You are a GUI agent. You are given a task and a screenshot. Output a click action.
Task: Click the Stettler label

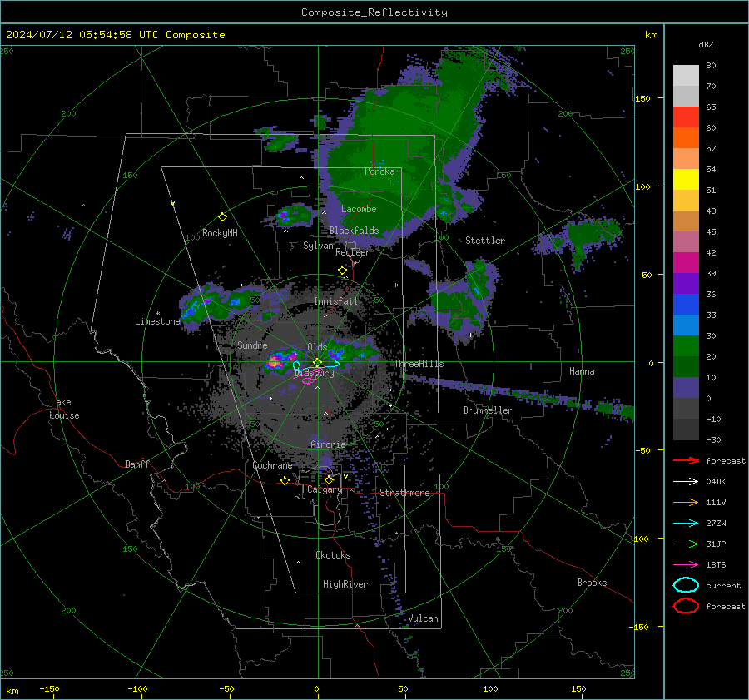click(x=485, y=241)
